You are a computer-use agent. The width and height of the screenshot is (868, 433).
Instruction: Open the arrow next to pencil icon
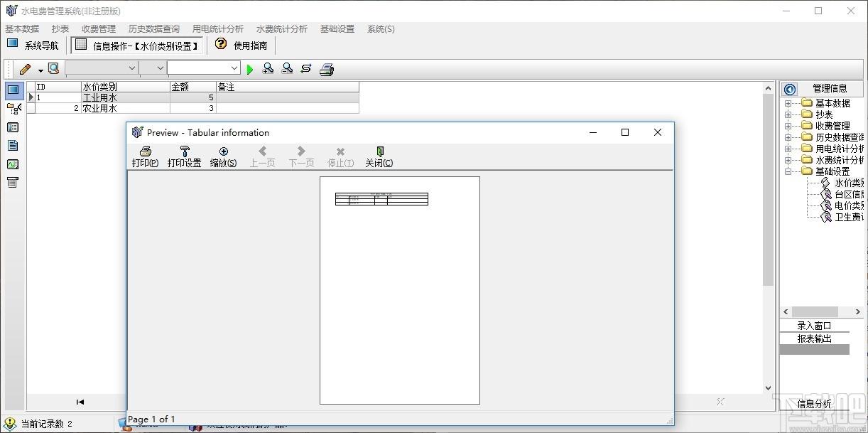40,70
